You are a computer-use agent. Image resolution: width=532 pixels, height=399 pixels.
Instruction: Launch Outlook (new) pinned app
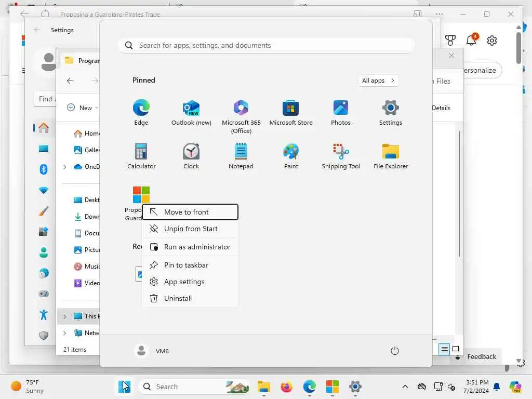(191, 113)
